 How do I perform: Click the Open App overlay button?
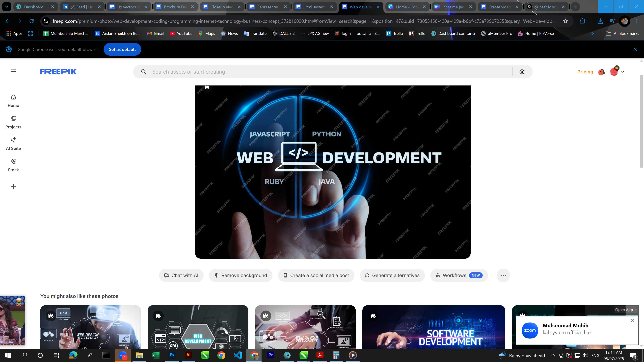pyautogui.click(x=626, y=310)
